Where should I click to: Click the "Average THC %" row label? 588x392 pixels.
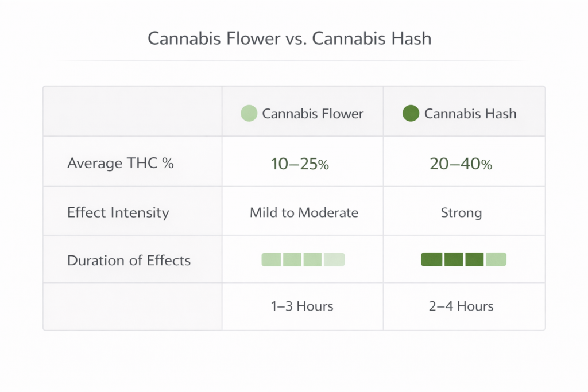pos(120,164)
